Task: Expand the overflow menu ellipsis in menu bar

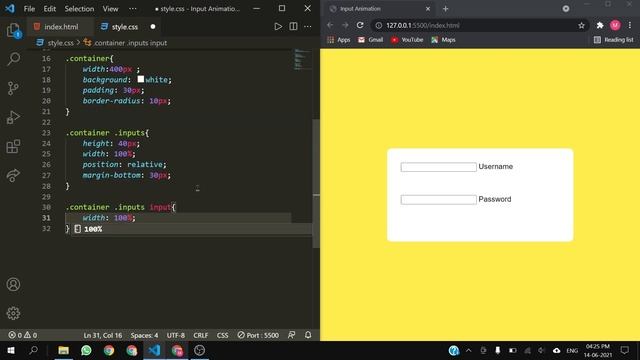Action: pos(133,9)
